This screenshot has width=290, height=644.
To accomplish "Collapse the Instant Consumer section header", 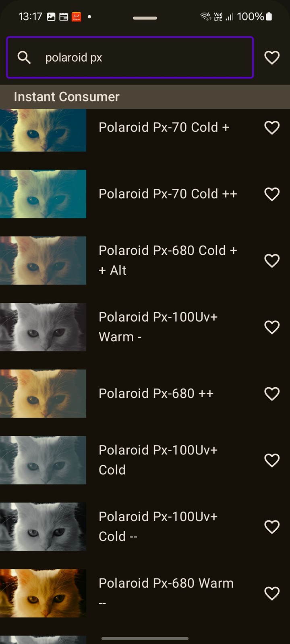I will [x=145, y=97].
